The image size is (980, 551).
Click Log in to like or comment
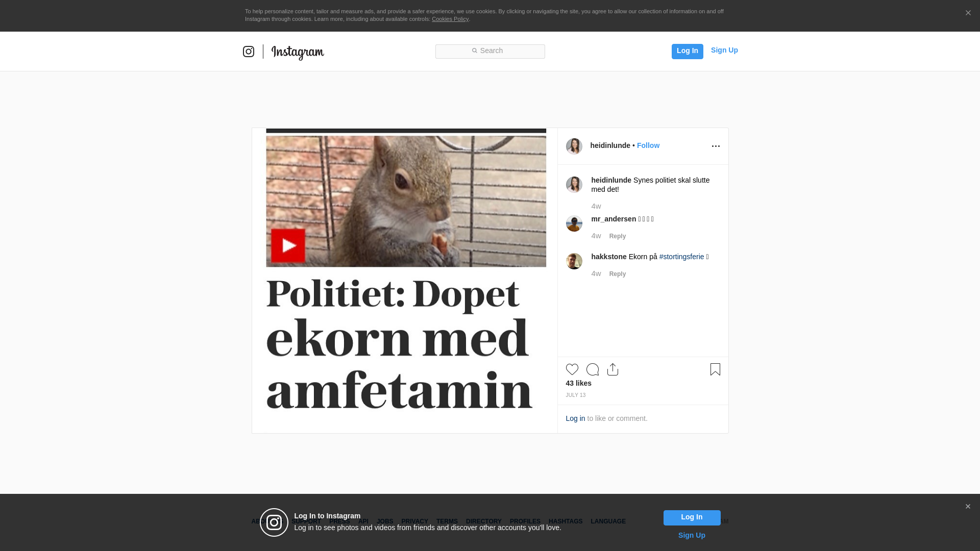575,418
